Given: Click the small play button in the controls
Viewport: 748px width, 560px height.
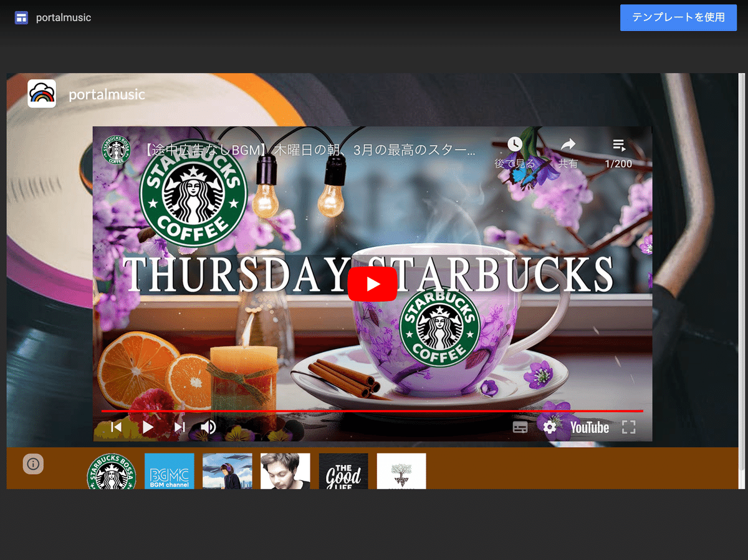Looking at the screenshot, I should 148,427.
